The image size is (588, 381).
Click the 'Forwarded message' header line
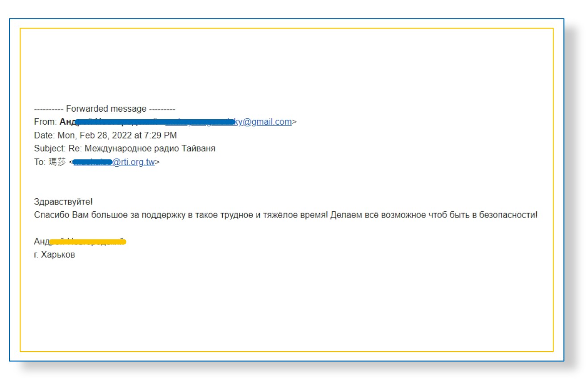(104, 109)
